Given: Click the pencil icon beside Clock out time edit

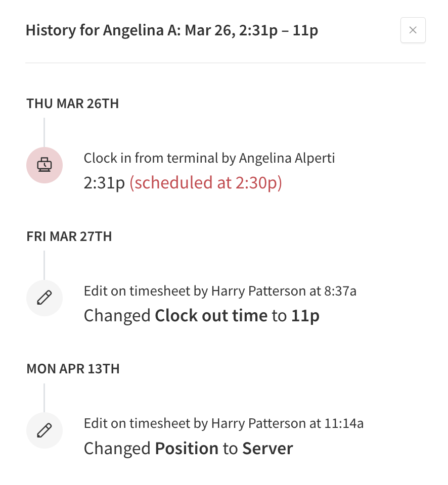Looking at the screenshot, I should tap(44, 298).
